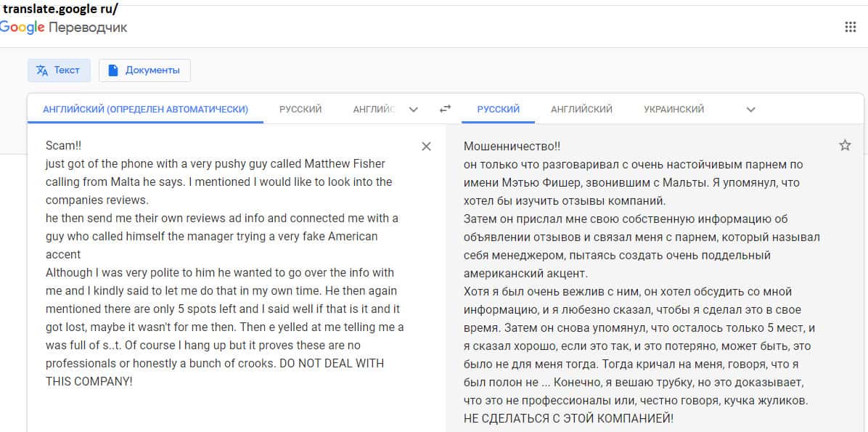Clear the source text with X icon
Viewport: 868px width, 432px height.
[x=426, y=147]
